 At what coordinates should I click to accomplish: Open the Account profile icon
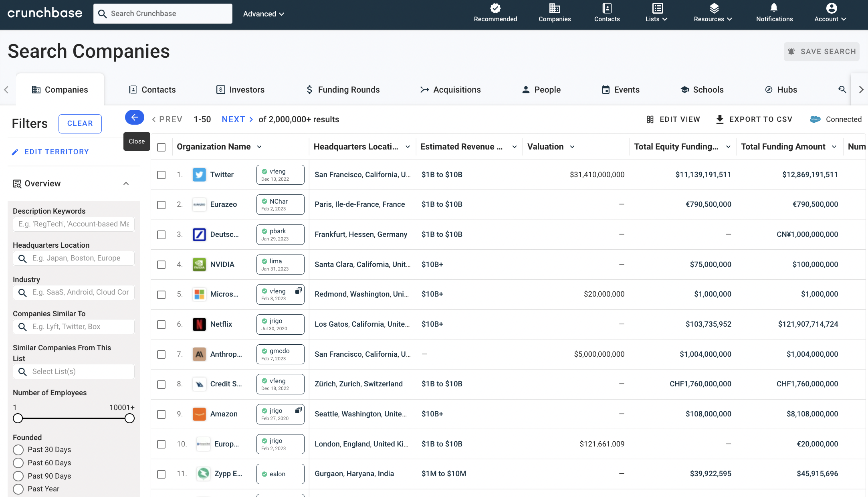pos(831,8)
